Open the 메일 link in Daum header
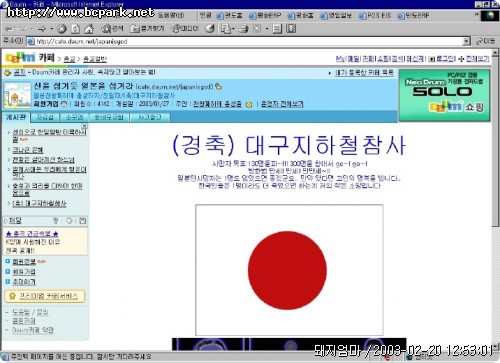 pos(353,59)
